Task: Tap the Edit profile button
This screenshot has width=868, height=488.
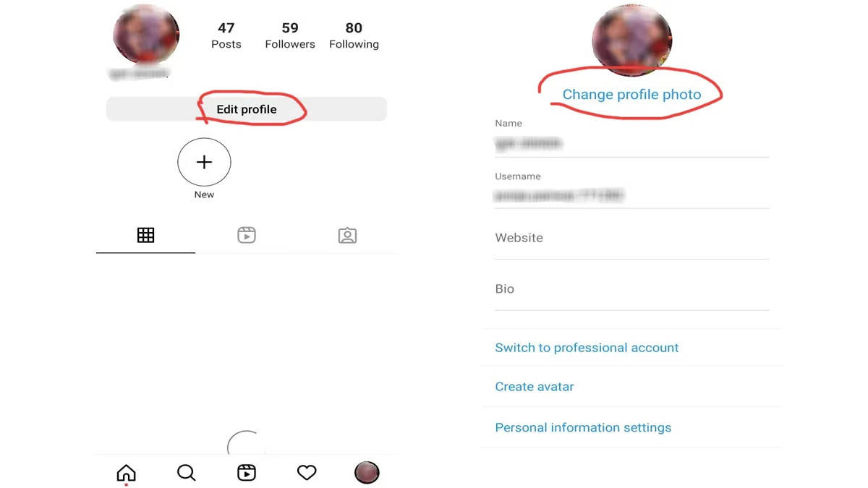Action: 247,109
